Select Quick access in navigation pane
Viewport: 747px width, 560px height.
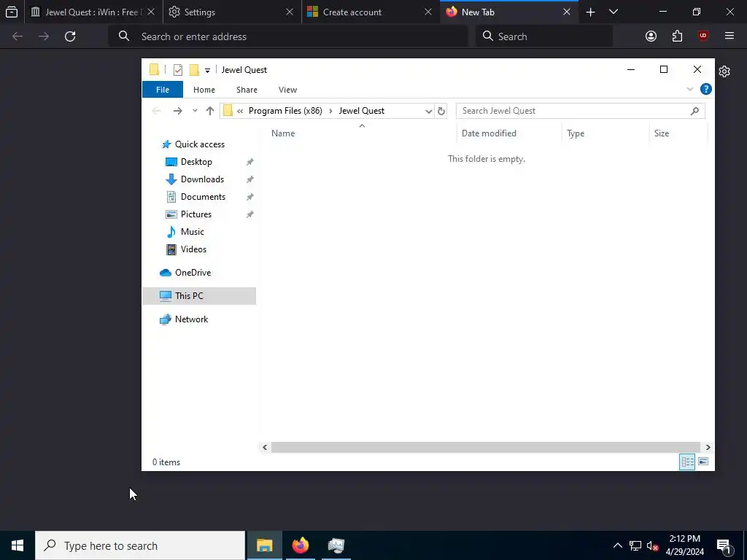(200, 144)
